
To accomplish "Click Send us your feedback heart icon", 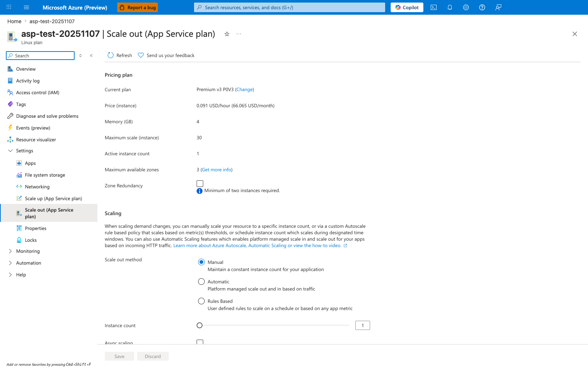I will coord(141,55).
